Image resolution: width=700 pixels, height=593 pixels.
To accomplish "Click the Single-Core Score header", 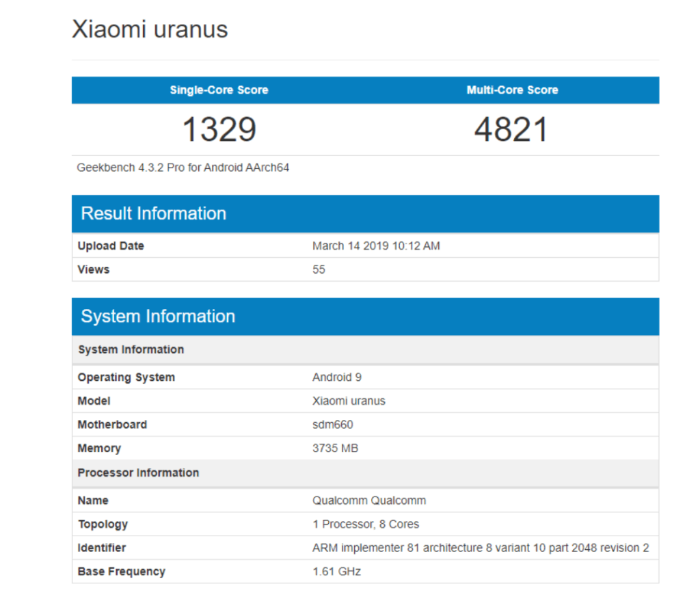I will pyautogui.click(x=219, y=90).
